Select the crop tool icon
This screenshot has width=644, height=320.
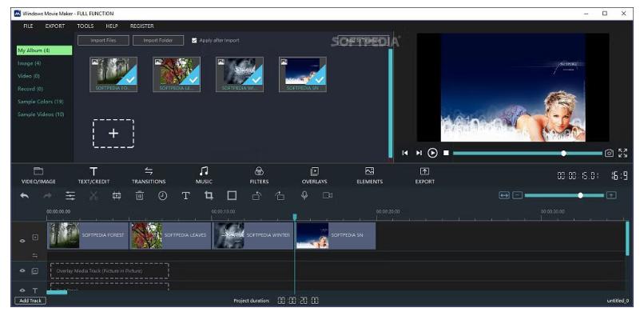[x=209, y=196]
